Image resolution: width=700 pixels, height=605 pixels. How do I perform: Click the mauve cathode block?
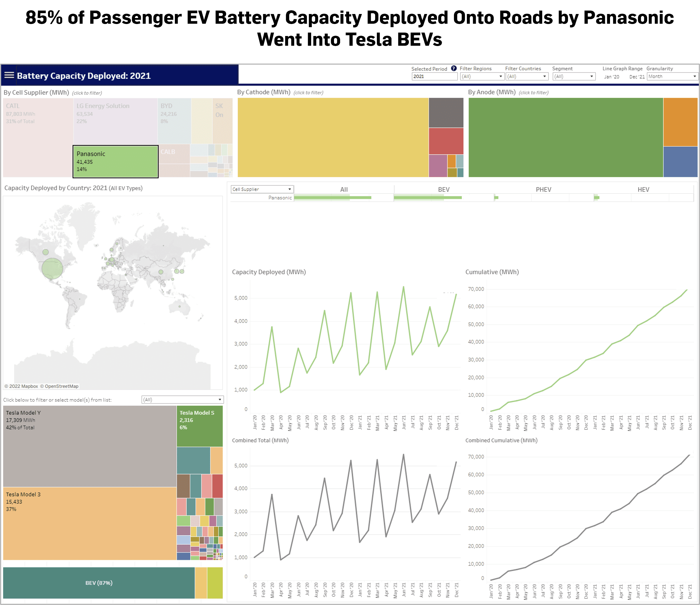point(438,166)
